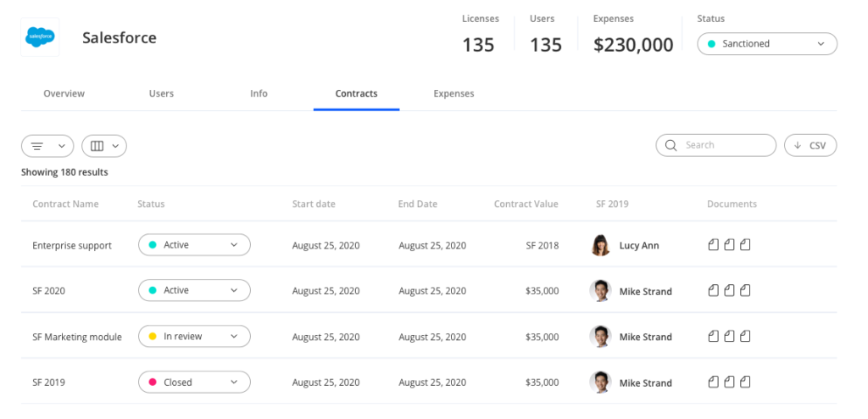Click the $230,000 expenses total
The image size is (868, 419).
point(633,45)
